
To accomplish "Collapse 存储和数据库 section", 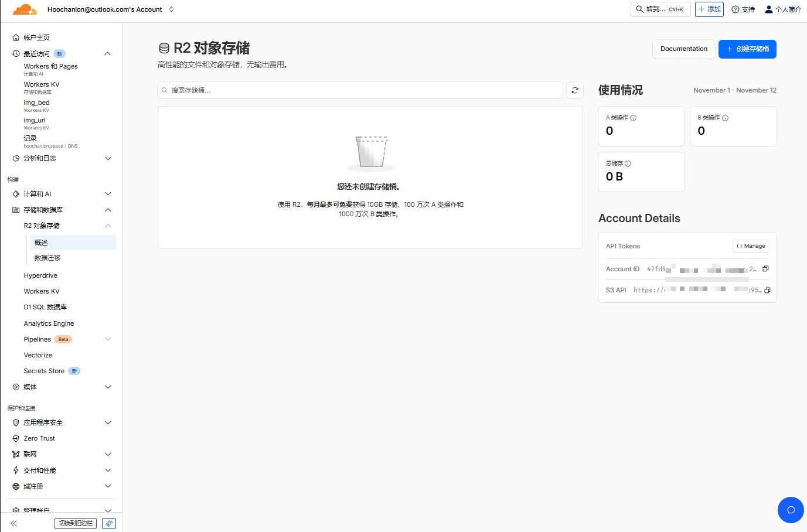I will tap(108, 210).
